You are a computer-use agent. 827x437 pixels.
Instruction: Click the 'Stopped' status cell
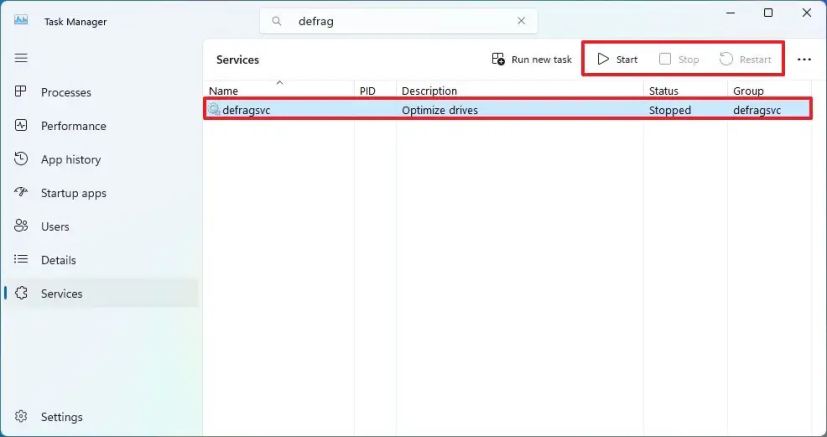(x=670, y=110)
